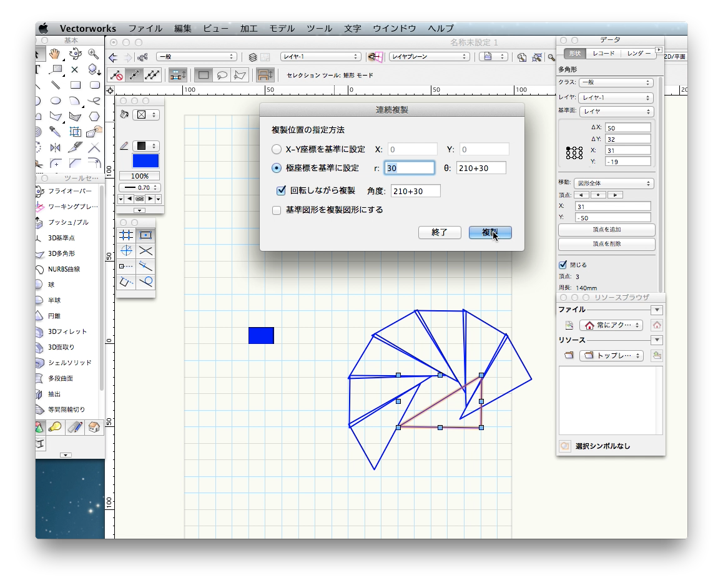723x588 pixels.
Task: Select the Double Line tool
Action: tap(56, 85)
